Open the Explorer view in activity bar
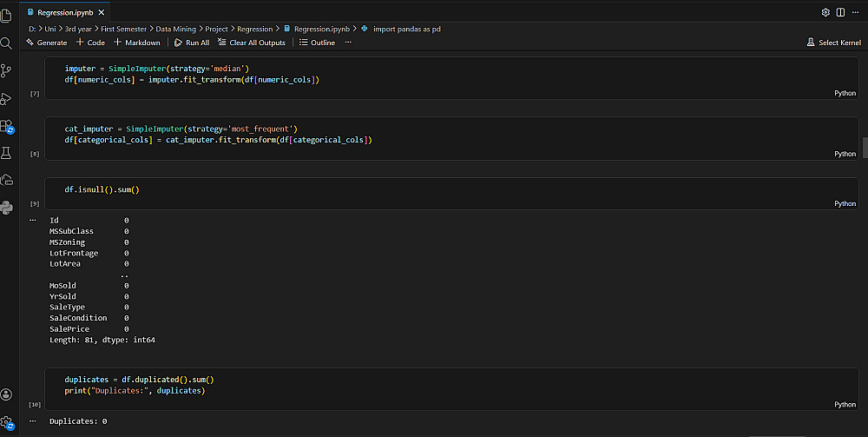This screenshot has height=437, width=868. coord(6,16)
